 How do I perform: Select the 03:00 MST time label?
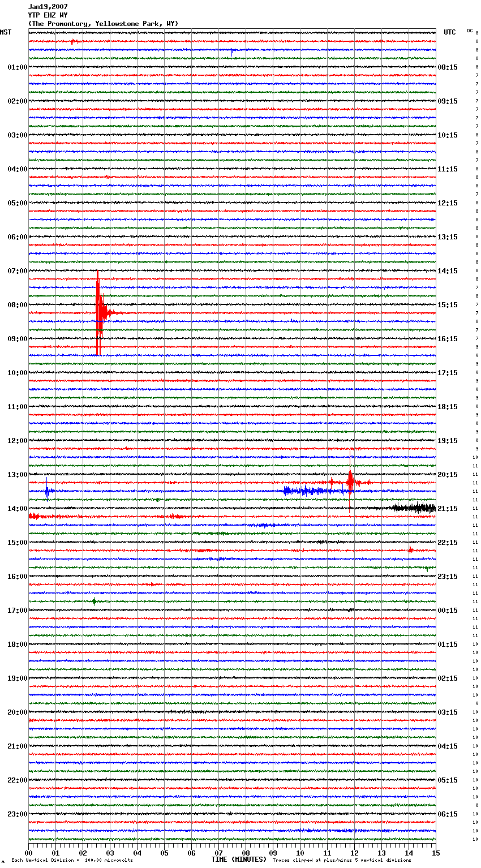[x=17, y=135]
